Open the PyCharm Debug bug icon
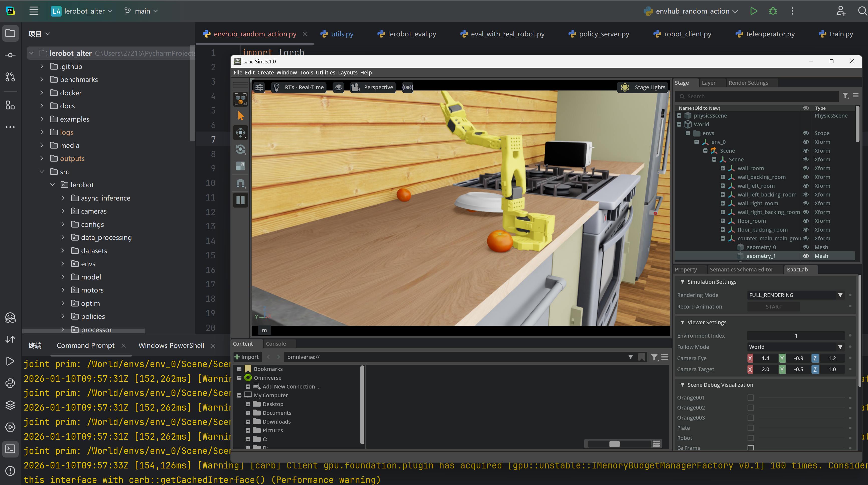This screenshot has height=485, width=868. click(x=773, y=11)
